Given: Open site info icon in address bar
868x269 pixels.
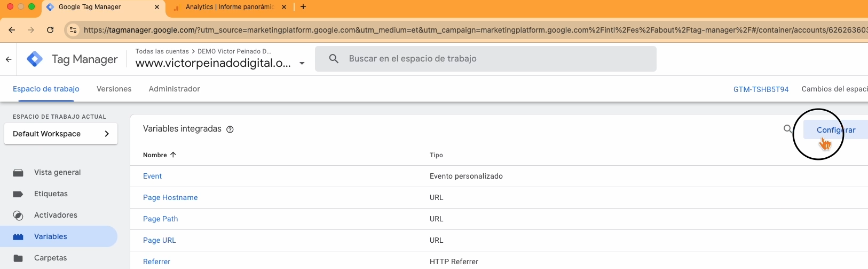Looking at the screenshot, I should point(73,30).
